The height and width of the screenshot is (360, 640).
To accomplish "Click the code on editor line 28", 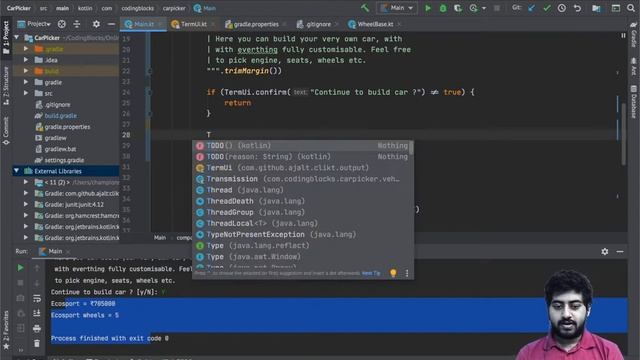I will pos(209,135).
